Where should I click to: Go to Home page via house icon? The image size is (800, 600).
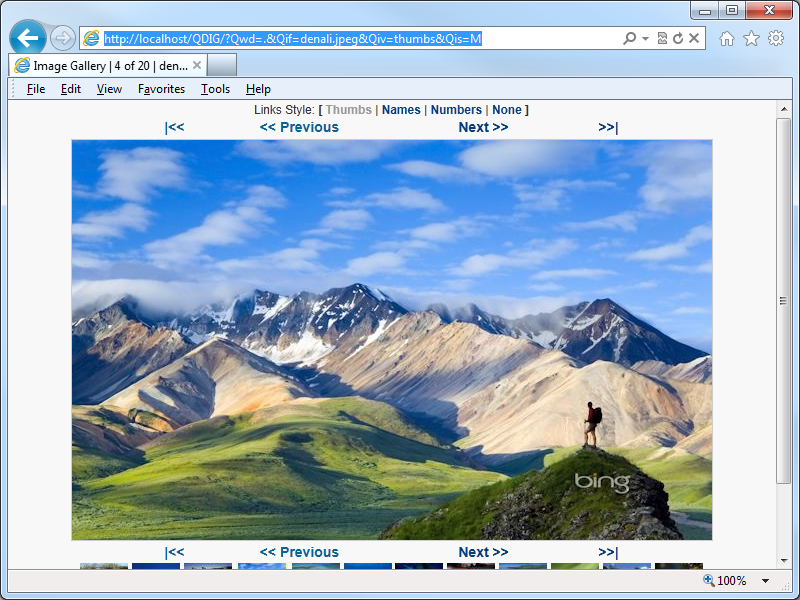[727, 38]
